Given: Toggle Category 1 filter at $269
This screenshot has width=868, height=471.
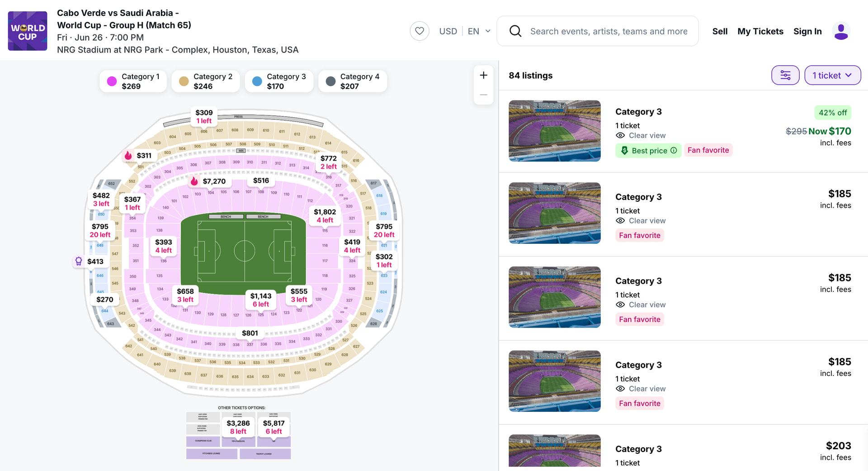Looking at the screenshot, I should click(x=133, y=81).
